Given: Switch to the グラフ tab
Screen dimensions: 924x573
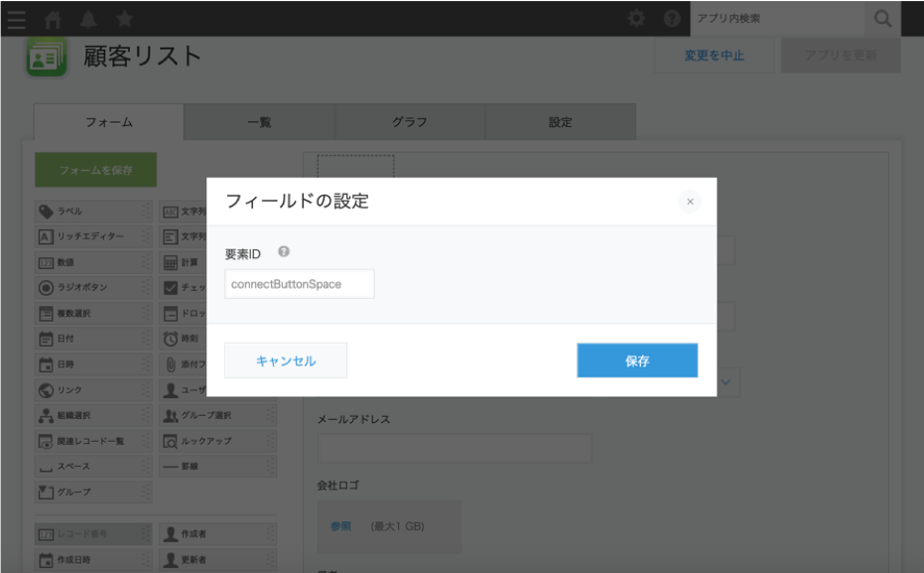Looking at the screenshot, I should point(410,122).
